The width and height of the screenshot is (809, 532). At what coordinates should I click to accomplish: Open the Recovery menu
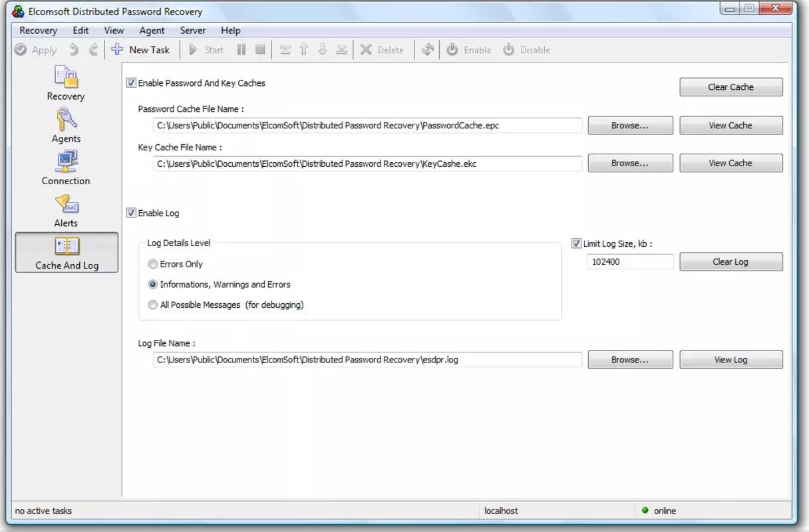point(39,31)
